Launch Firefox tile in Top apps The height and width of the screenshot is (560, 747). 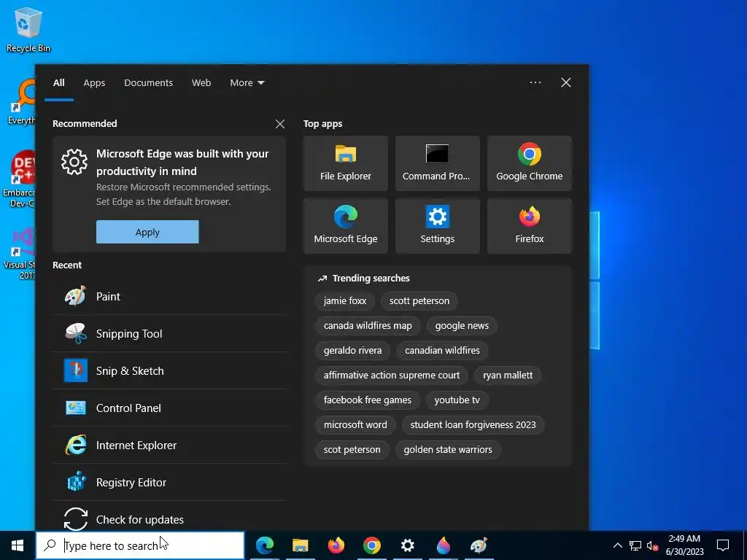click(530, 226)
